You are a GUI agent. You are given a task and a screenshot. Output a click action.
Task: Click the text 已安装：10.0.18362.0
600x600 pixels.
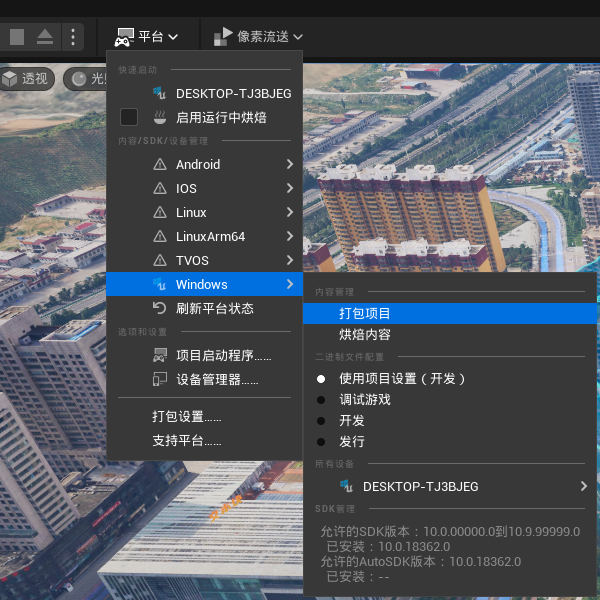[388, 546]
